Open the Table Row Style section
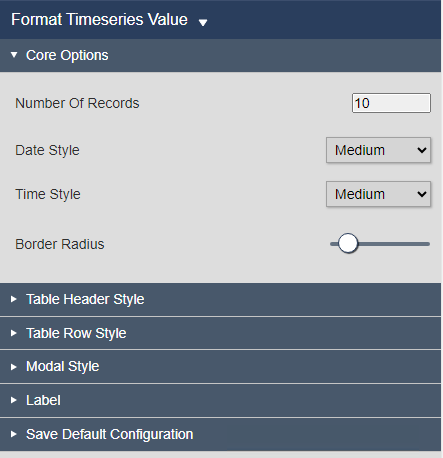The width and height of the screenshot is (443, 458). (220, 333)
